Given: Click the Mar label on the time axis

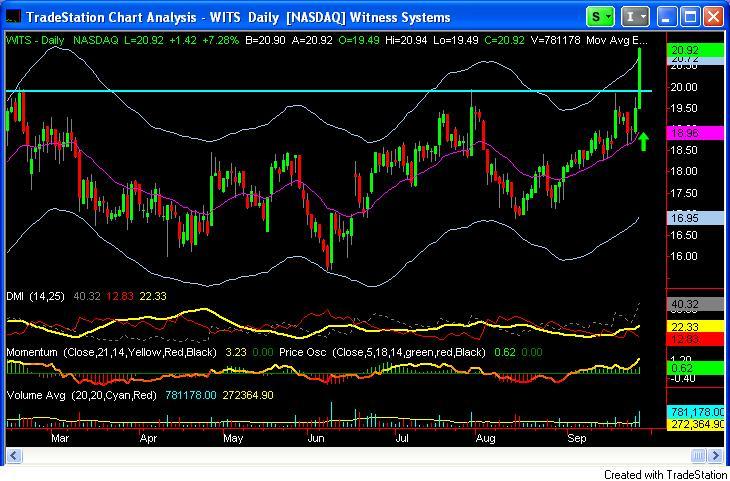Looking at the screenshot, I should (59, 438).
